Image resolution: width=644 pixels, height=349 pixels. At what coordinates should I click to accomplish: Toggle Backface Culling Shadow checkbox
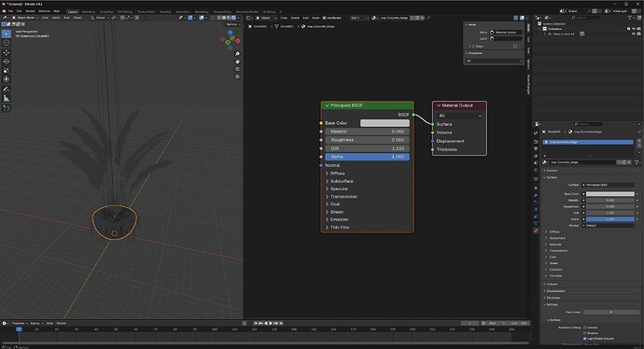(584, 333)
